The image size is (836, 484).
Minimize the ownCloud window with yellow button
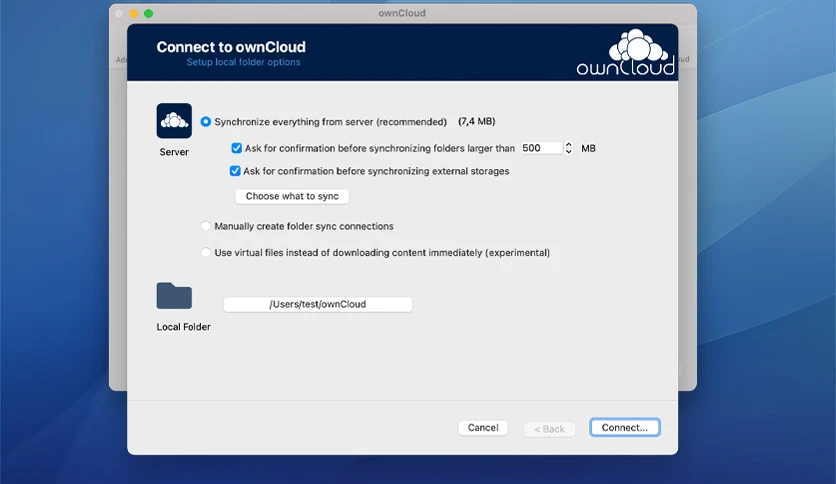coord(134,13)
